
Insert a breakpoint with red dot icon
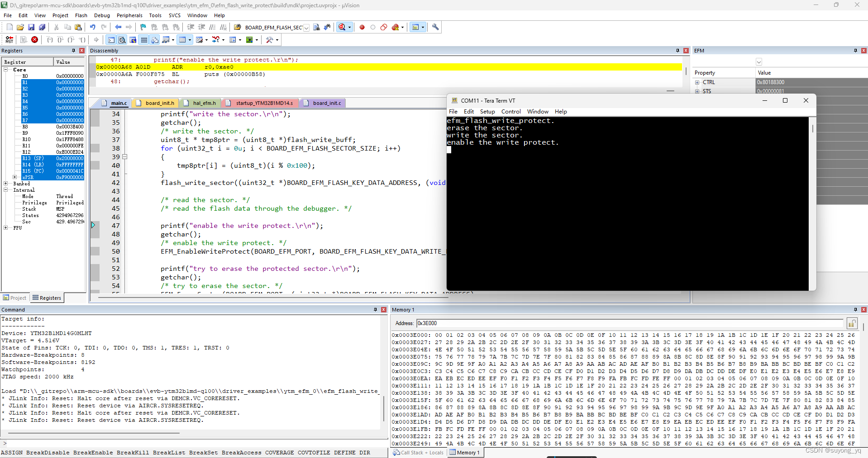(362, 27)
